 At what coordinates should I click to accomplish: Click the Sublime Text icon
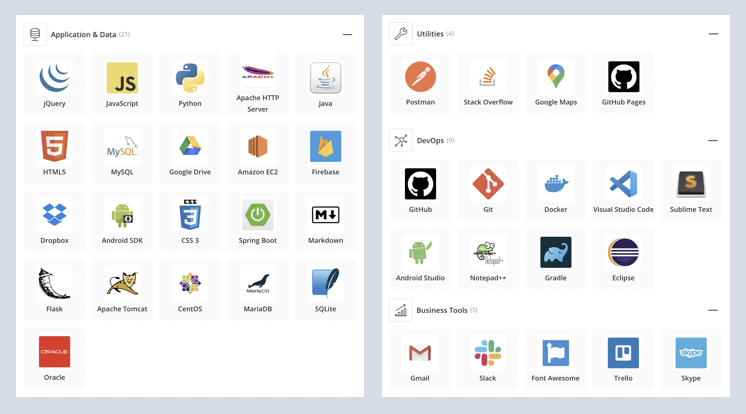pos(691,184)
